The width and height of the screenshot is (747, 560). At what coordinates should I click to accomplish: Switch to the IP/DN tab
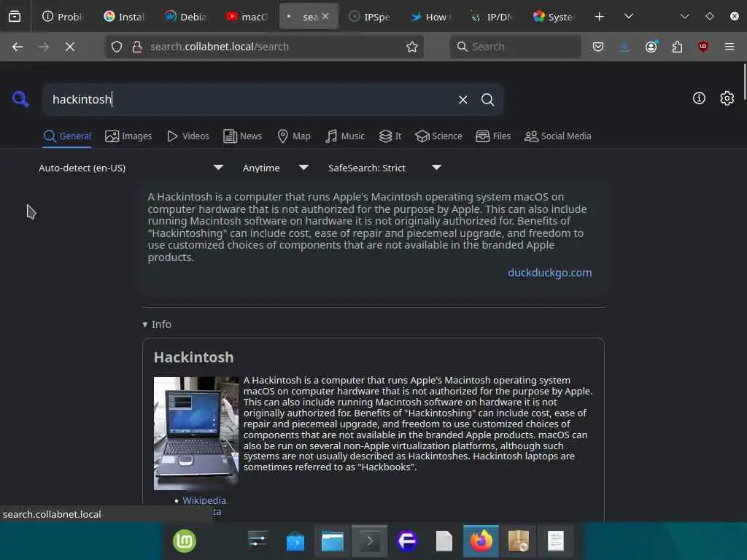point(492,17)
